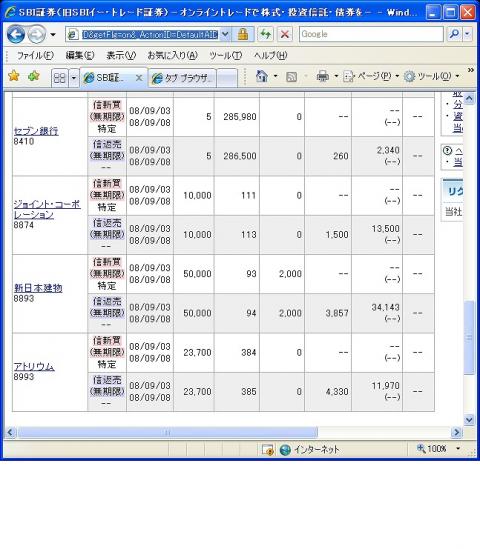
Task: Click the address bar URL field
Action: click(x=150, y=34)
